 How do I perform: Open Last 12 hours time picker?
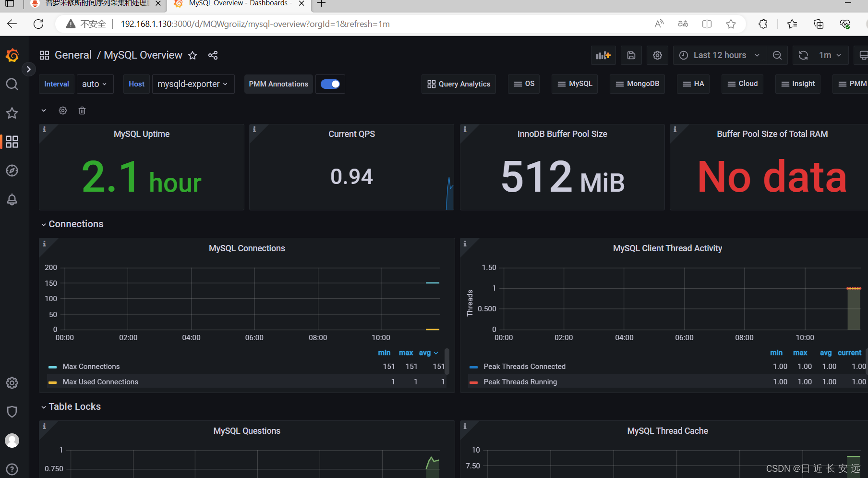(720, 55)
